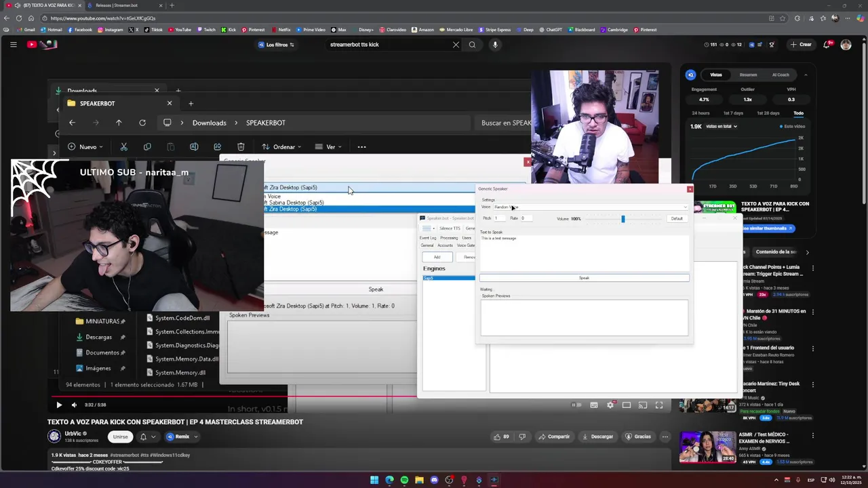Click the search magnifier button

click(x=472, y=45)
